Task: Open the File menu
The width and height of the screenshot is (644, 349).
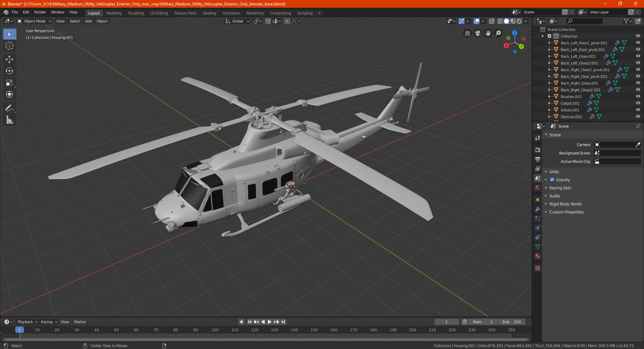Action: click(x=15, y=12)
